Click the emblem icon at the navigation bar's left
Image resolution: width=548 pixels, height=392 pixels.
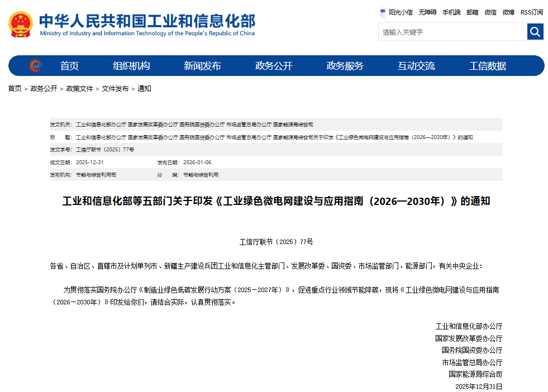point(35,65)
